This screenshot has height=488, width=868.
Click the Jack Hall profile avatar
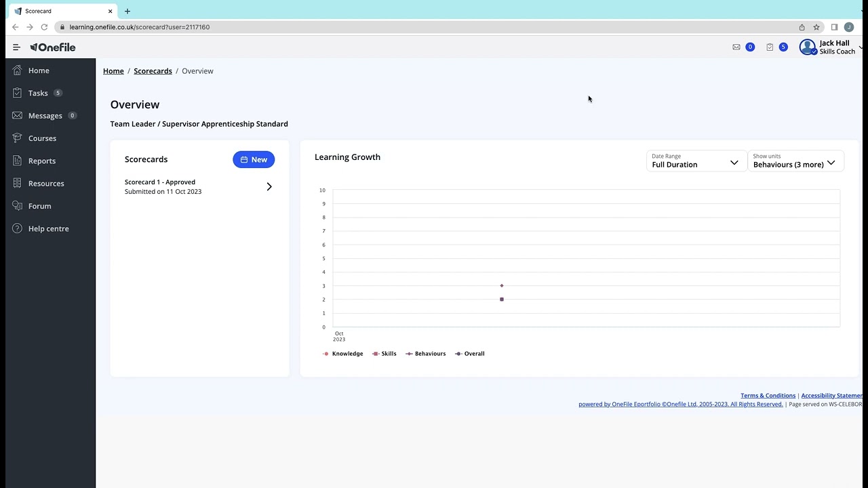pos(808,47)
